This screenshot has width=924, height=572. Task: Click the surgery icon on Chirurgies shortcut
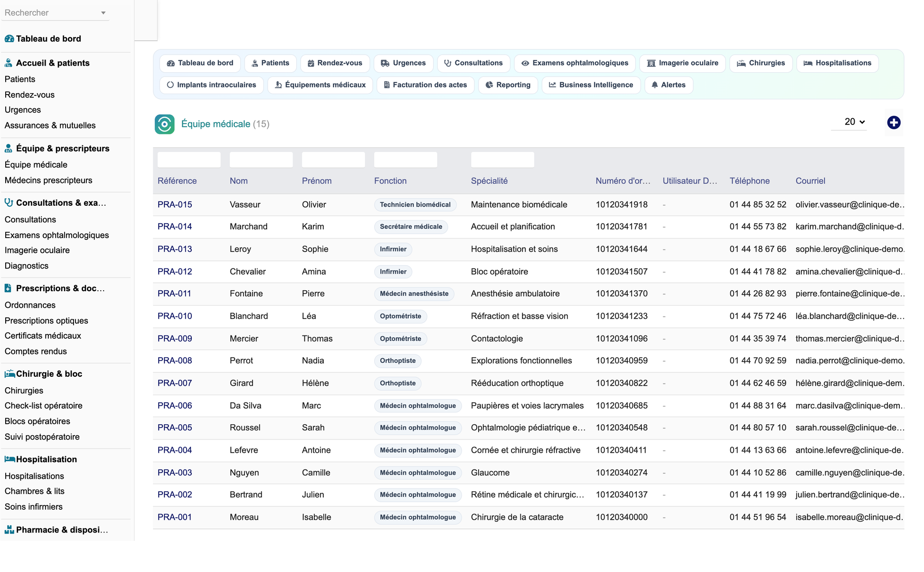[741, 63]
